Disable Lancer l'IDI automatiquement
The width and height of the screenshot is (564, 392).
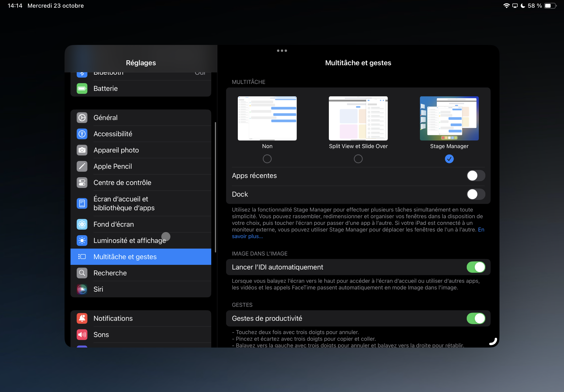pyautogui.click(x=476, y=267)
